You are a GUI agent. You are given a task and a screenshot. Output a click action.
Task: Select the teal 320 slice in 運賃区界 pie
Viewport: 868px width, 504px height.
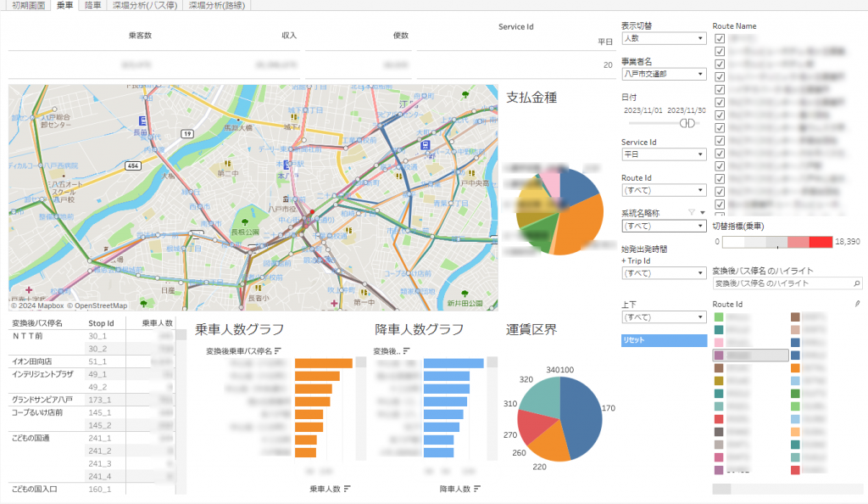pos(540,398)
